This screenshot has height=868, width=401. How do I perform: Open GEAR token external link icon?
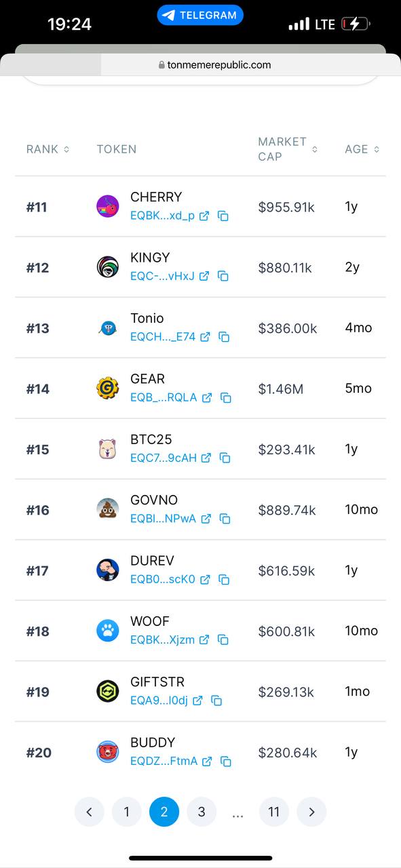coord(207,397)
